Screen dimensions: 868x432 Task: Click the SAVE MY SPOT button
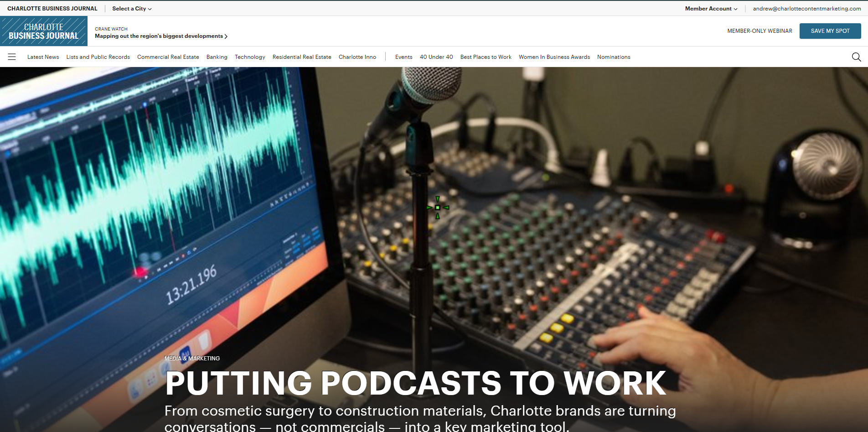830,31
